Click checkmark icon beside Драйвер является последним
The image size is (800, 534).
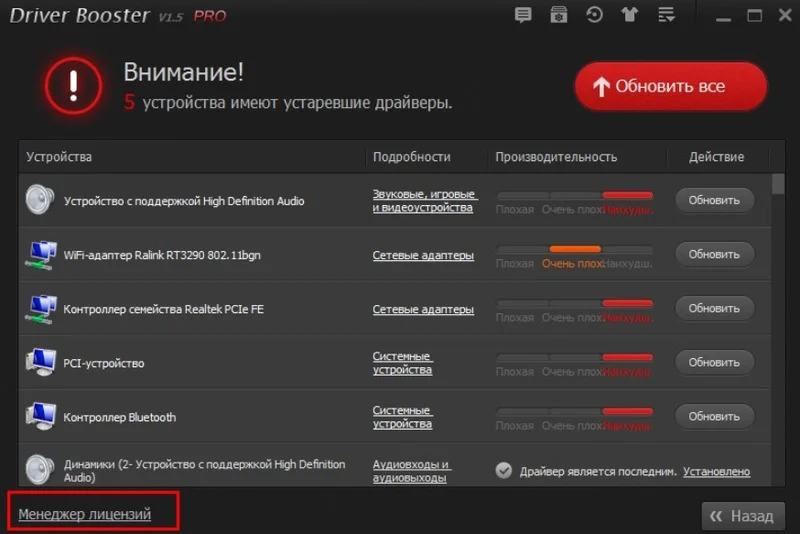click(504, 470)
